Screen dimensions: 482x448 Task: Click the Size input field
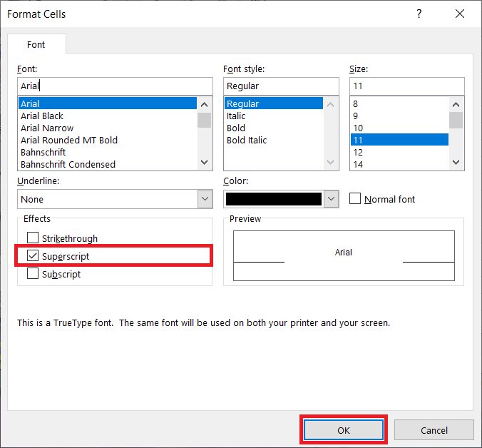(x=406, y=86)
